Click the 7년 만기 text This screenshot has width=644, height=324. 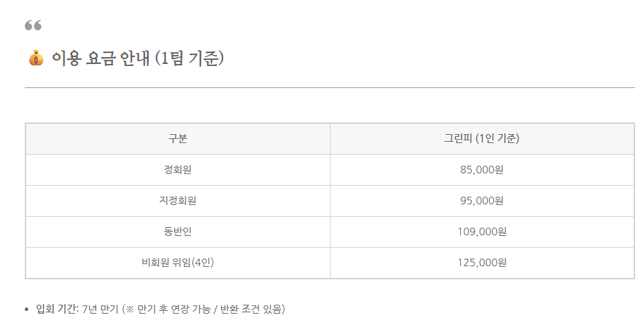(x=100, y=309)
